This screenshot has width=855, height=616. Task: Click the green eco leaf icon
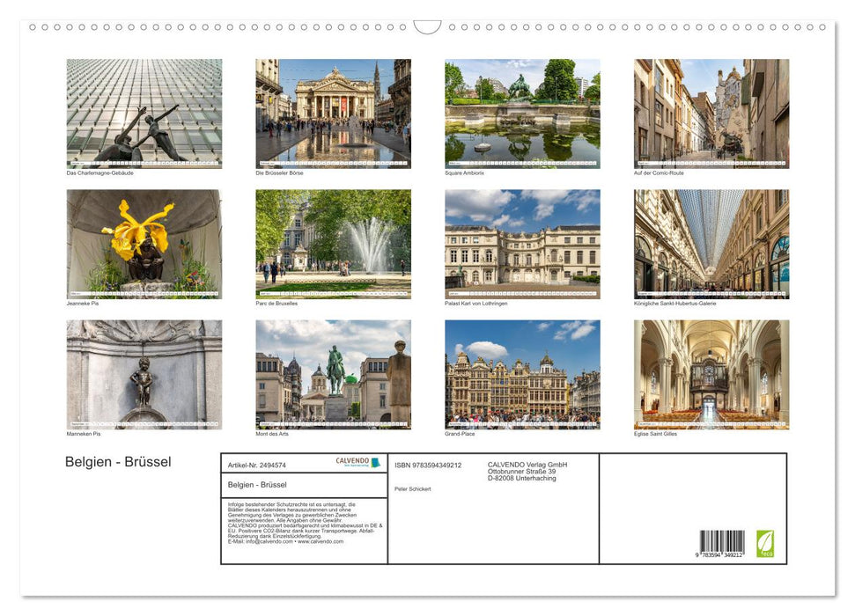tap(765, 544)
